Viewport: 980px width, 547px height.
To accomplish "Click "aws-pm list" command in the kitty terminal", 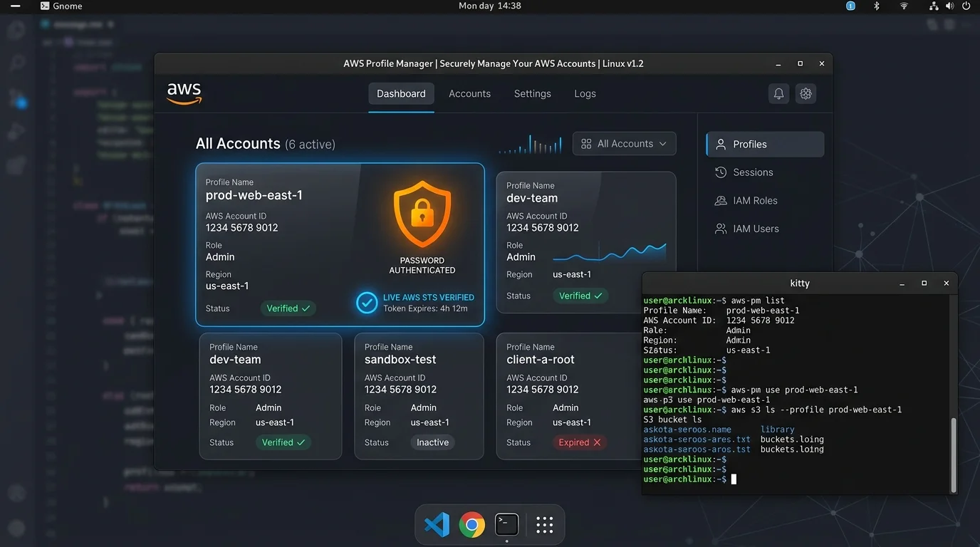I will pyautogui.click(x=758, y=301).
